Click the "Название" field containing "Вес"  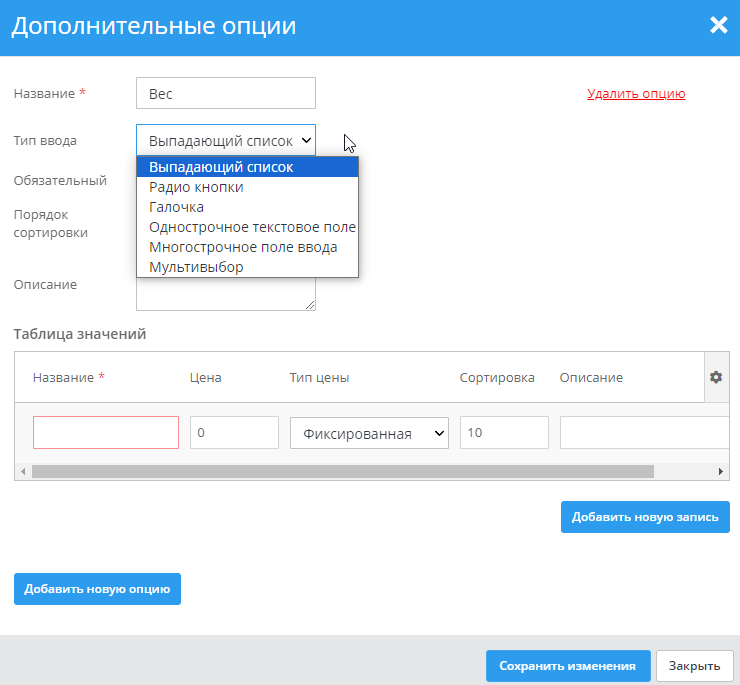click(225, 93)
